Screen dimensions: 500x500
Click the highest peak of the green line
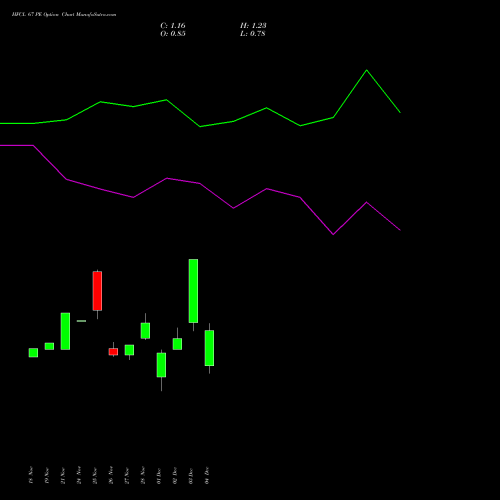tap(367, 70)
